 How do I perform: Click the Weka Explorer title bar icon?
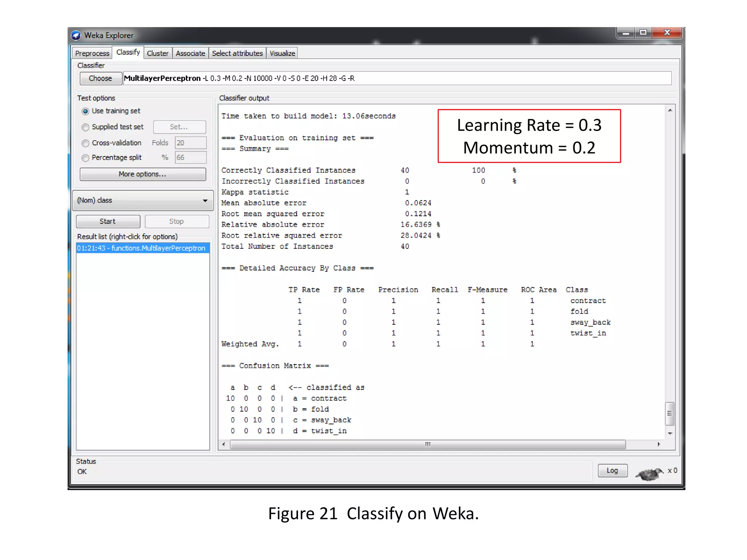click(x=76, y=35)
